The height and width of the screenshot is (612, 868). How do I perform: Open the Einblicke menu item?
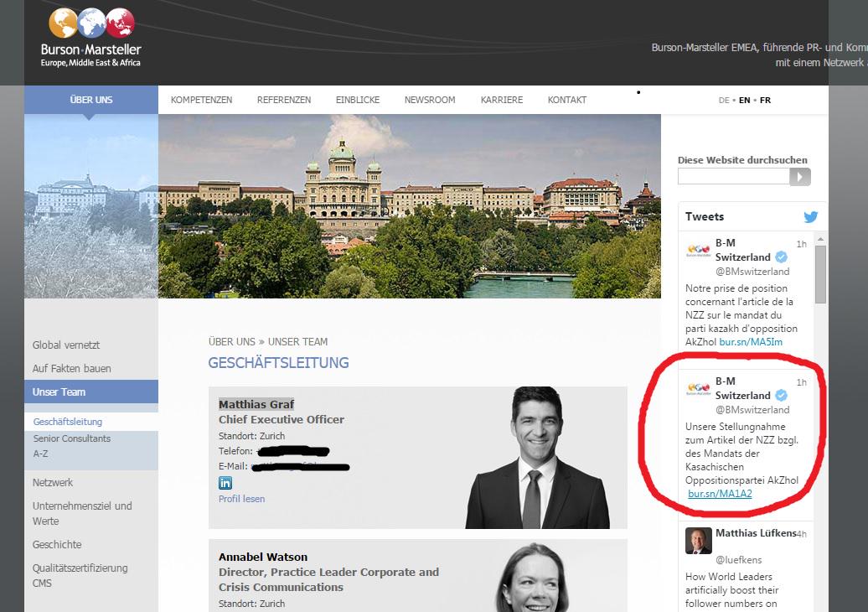358,100
